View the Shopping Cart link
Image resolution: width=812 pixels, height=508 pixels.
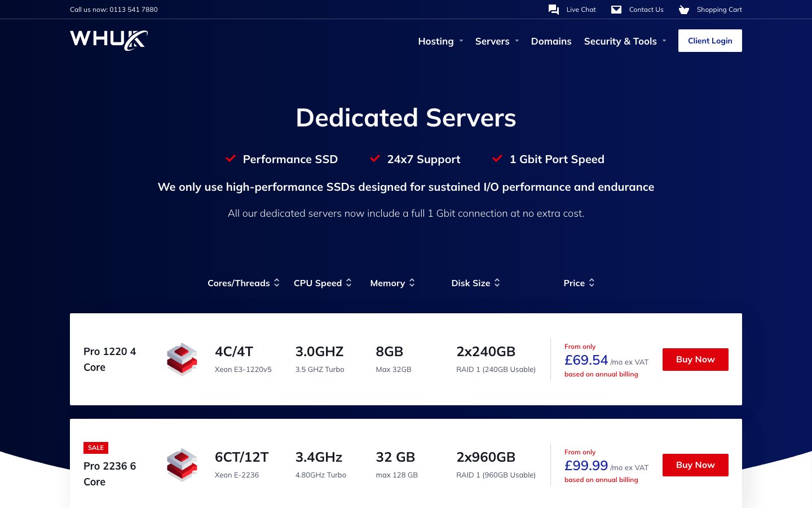point(719,10)
